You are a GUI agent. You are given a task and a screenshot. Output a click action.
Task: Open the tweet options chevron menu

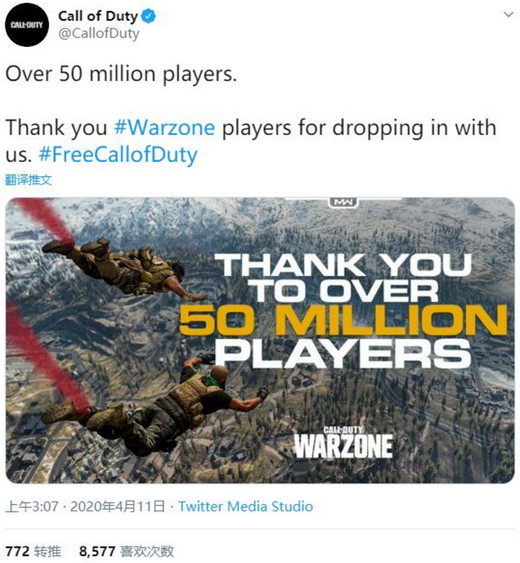(x=509, y=15)
